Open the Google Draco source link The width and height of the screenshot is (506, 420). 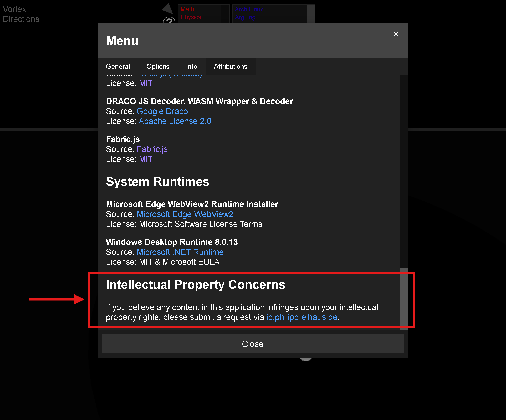[x=162, y=111]
